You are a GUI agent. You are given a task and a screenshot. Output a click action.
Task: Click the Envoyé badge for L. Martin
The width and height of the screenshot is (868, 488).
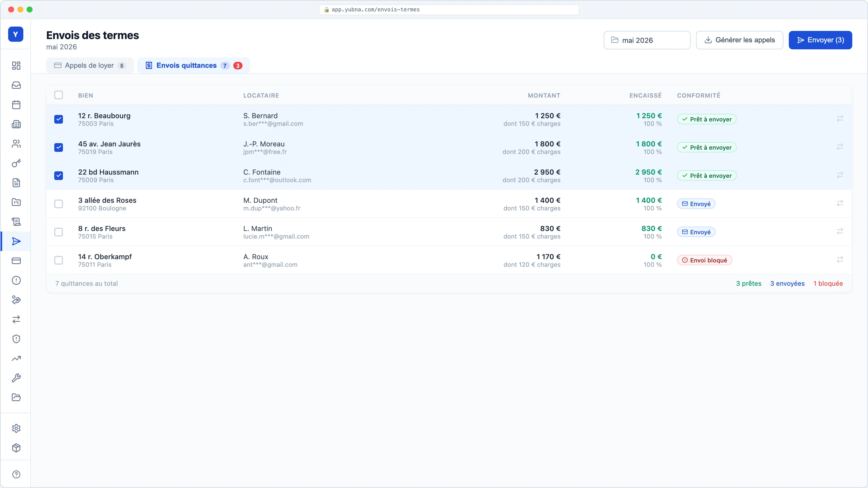[696, 232]
